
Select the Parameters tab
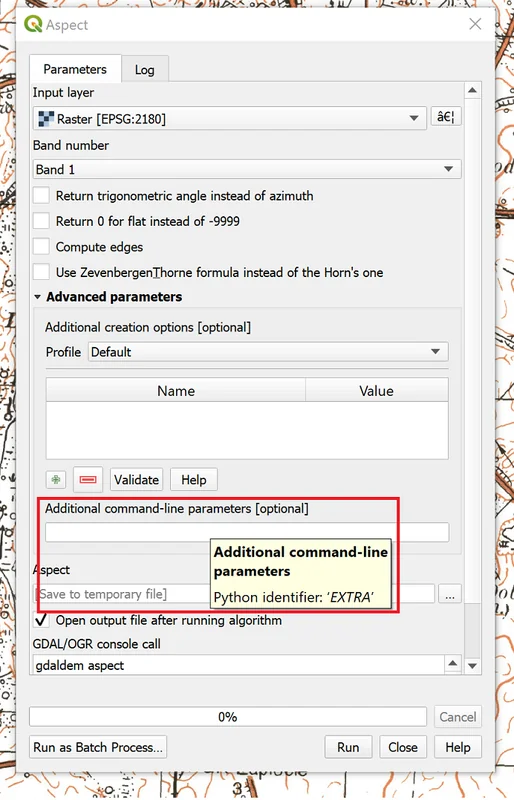[75, 69]
